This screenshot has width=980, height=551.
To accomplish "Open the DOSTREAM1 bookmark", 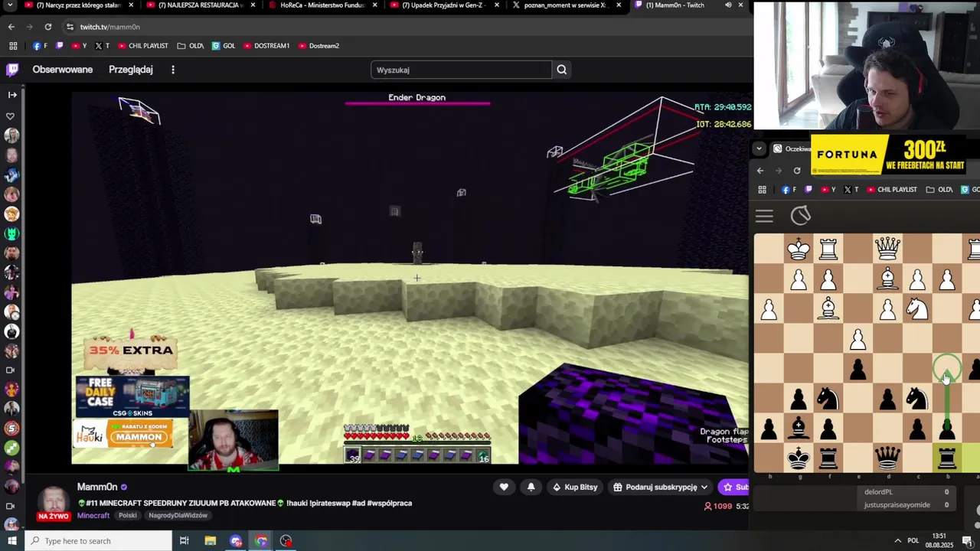I will (266, 46).
